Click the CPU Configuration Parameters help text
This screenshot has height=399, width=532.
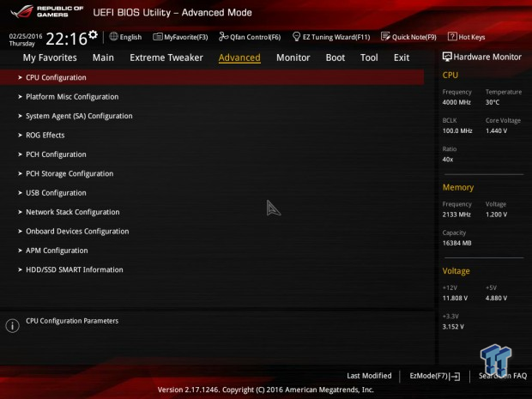(72, 321)
